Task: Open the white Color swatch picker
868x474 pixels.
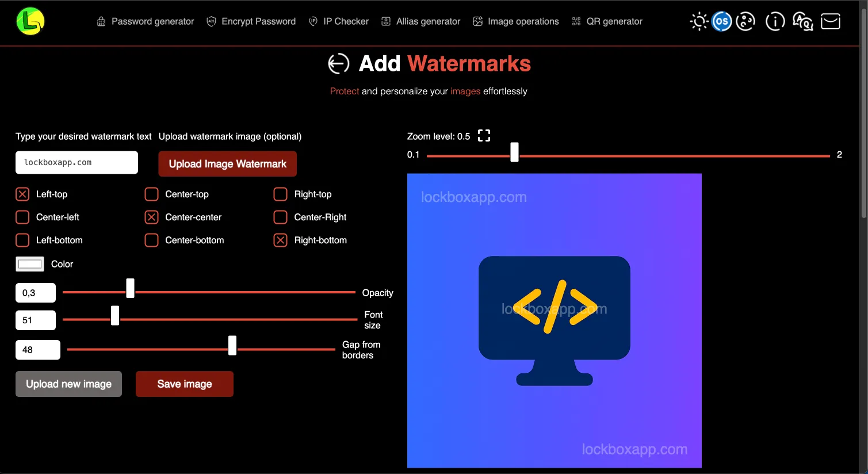Action: click(30, 264)
